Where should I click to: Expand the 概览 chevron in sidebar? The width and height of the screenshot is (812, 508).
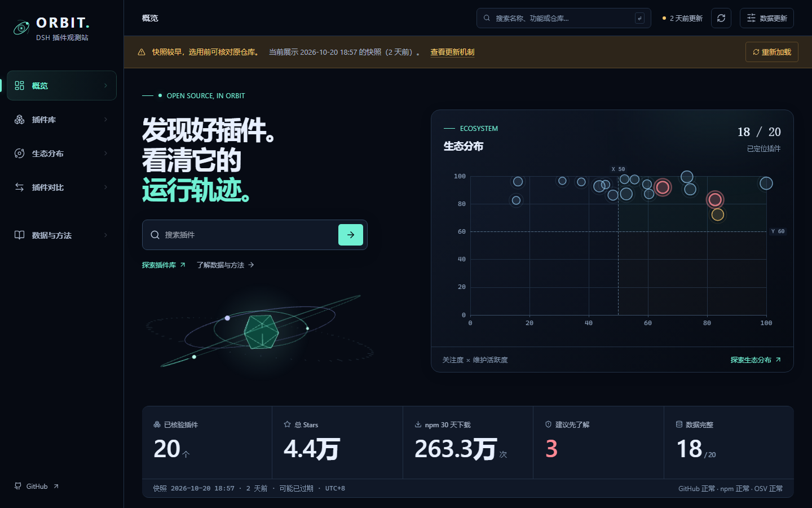[x=105, y=85]
